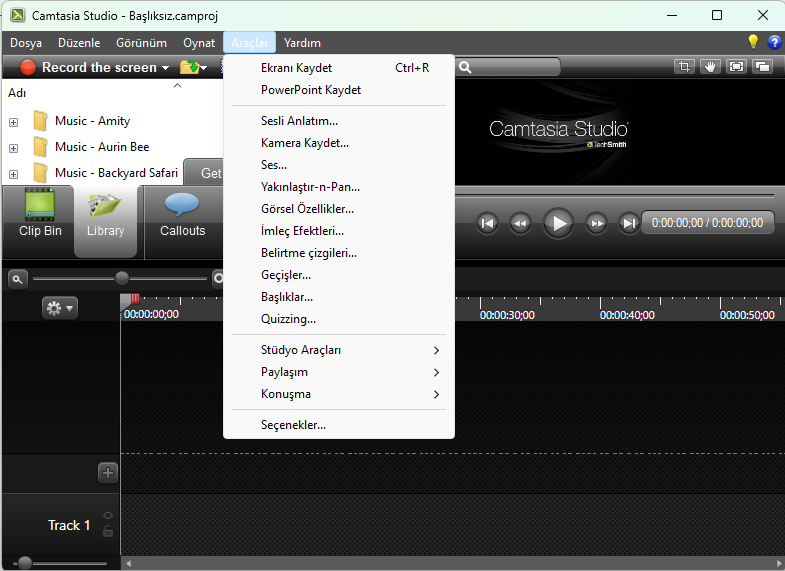The width and height of the screenshot is (785, 571).
Task: Choose Ekranı Kaydet from the menu
Action: tap(339, 68)
